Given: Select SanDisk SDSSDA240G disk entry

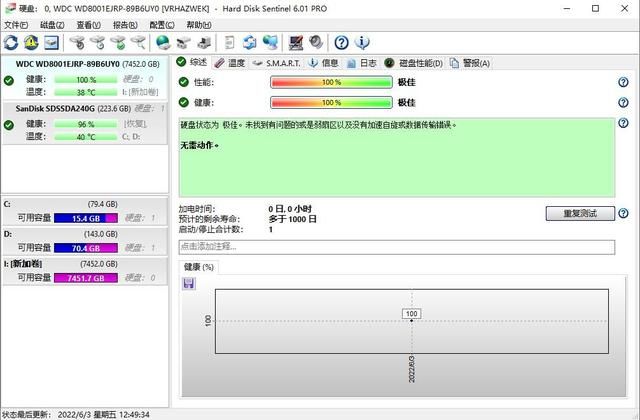Looking at the screenshot, I should tap(84, 123).
